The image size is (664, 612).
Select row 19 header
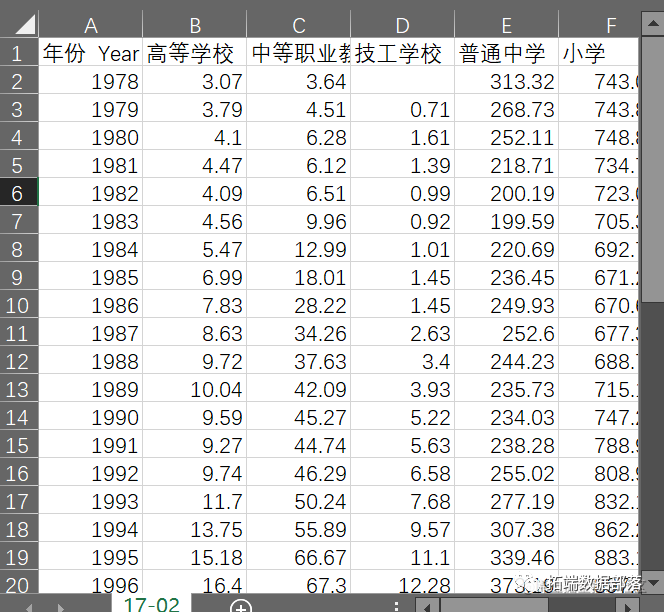point(19,556)
